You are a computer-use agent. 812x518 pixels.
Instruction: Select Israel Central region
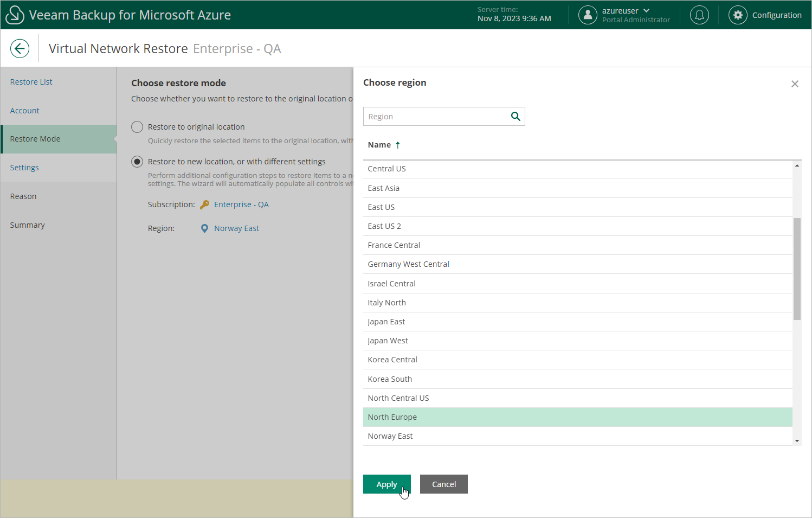point(578,284)
